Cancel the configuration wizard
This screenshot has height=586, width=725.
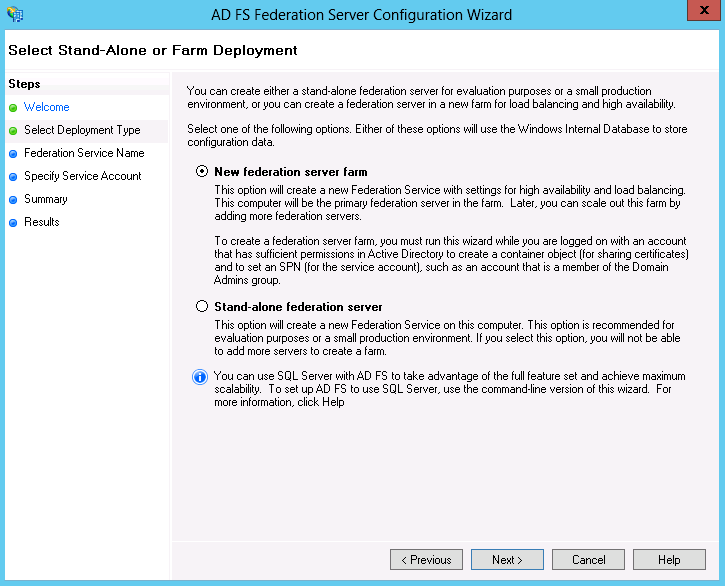pyautogui.click(x=588, y=560)
